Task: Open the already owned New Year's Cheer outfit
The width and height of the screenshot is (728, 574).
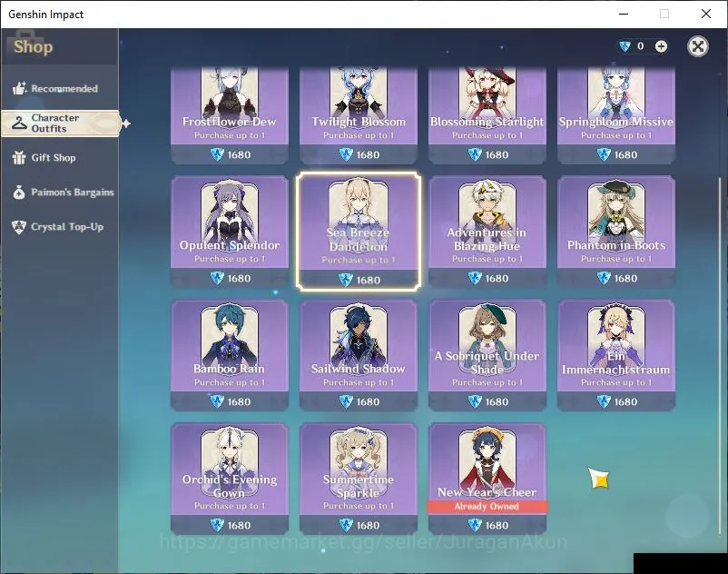Action: [487, 479]
